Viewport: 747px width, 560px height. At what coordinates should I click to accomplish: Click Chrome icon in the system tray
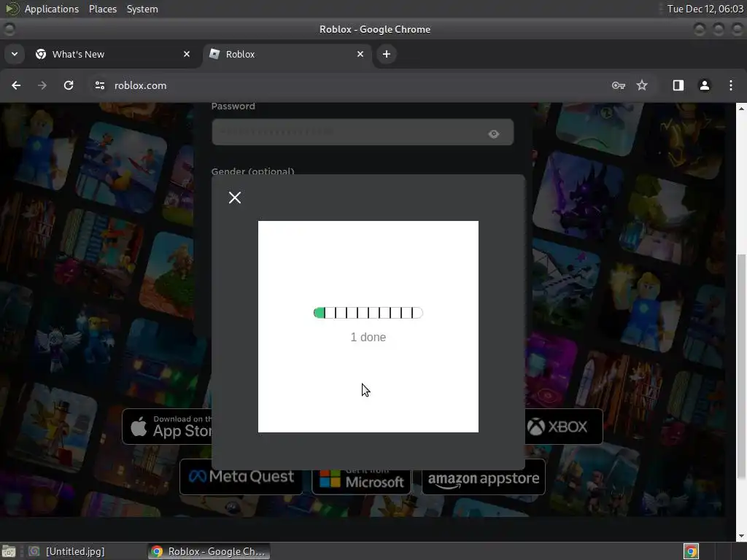coord(691,551)
